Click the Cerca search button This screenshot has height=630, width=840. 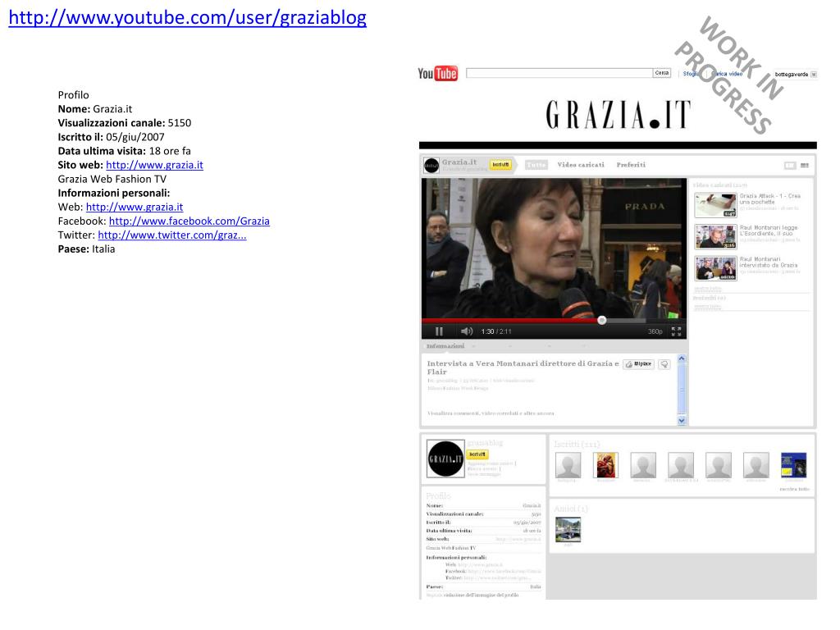point(662,73)
